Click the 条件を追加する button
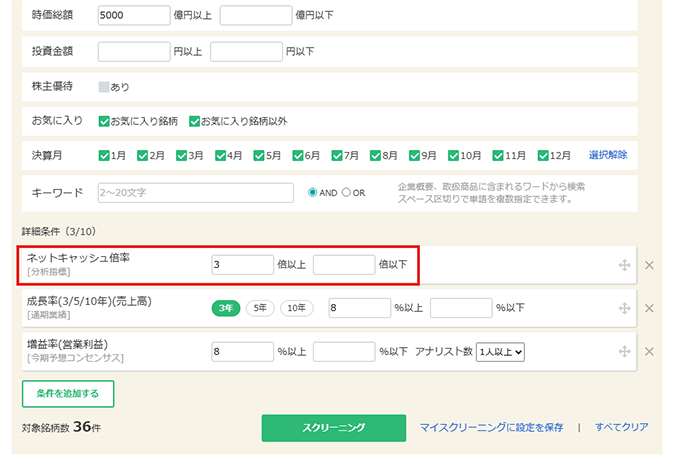 pyautogui.click(x=68, y=394)
